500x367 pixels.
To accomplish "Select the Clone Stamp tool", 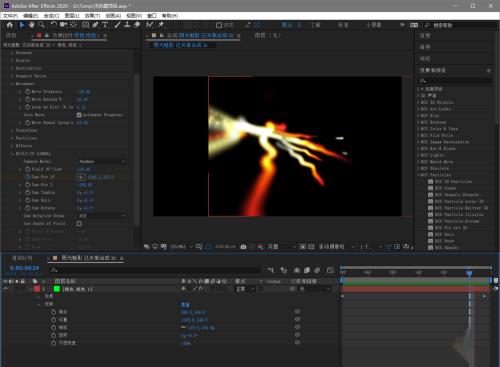I will pyautogui.click(x=127, y=25).
